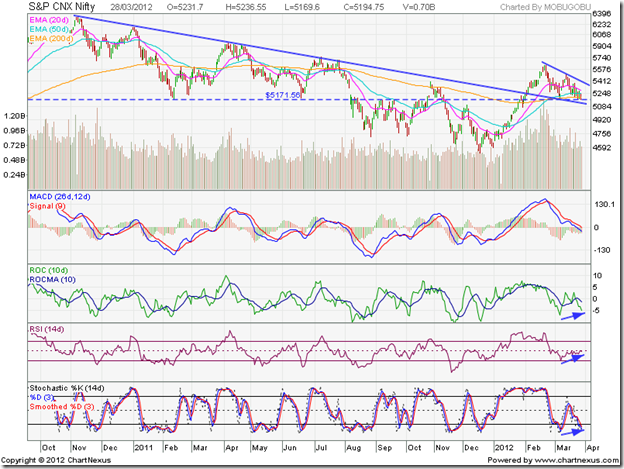Click the ROC (10d) indicator label
The height and width of the screenshot is (469, 624).
click(x=49, y=270)
